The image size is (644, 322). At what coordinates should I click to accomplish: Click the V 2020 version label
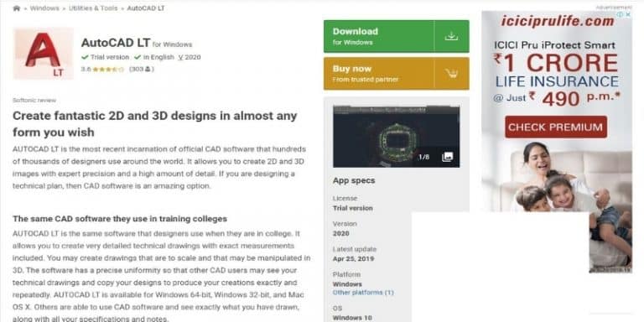(190, 57)
